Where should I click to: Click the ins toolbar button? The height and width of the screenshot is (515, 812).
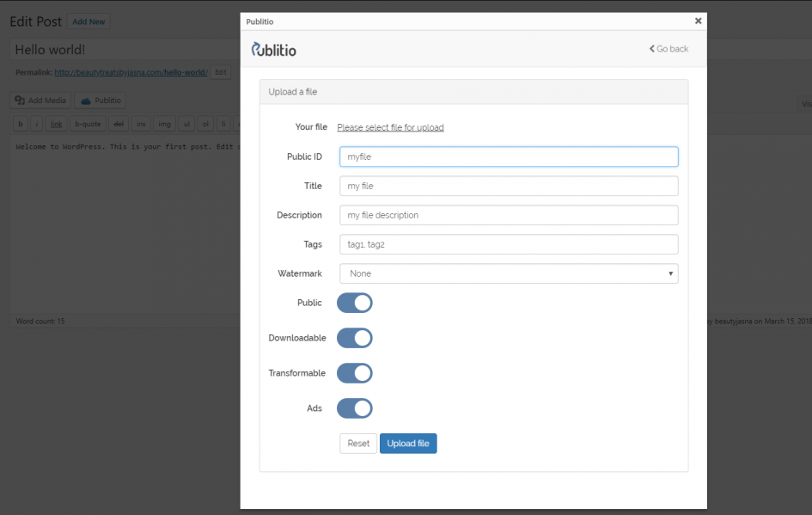[x=141, y=124]
